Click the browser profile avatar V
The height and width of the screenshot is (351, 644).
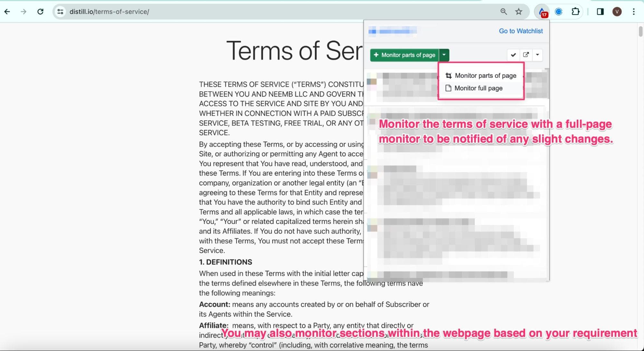[617, 12]
